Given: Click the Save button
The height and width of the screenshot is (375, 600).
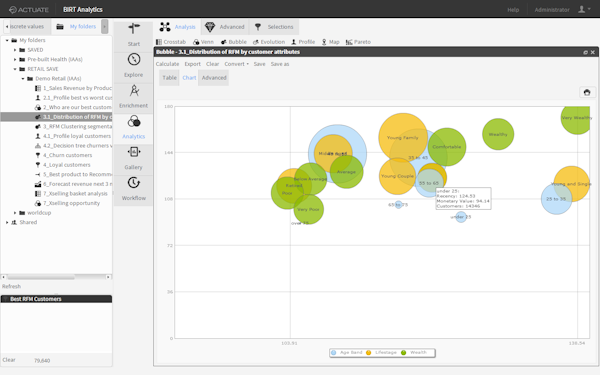Looking at the screenshot, I should coord(259,64).
